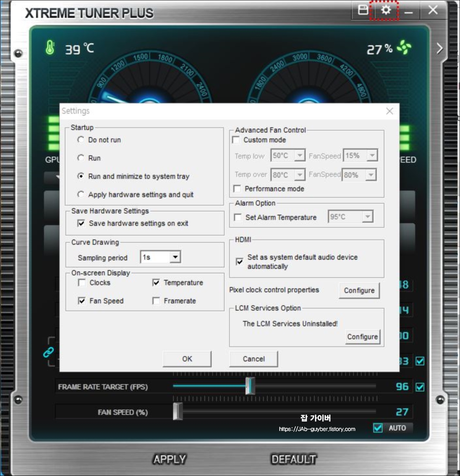Screen dimensions: 460x476
Task: Click the DEFAULT button
Action: pos(294,459)
